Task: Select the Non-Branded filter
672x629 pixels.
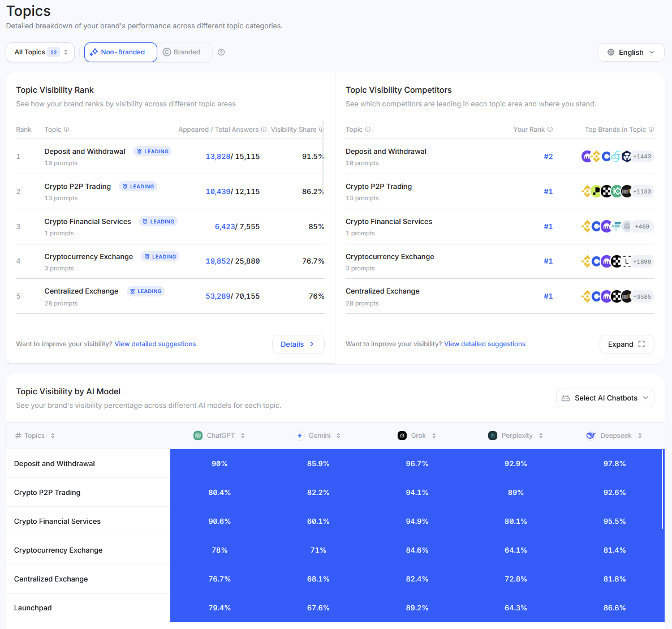Action: (x=120, y=52)
